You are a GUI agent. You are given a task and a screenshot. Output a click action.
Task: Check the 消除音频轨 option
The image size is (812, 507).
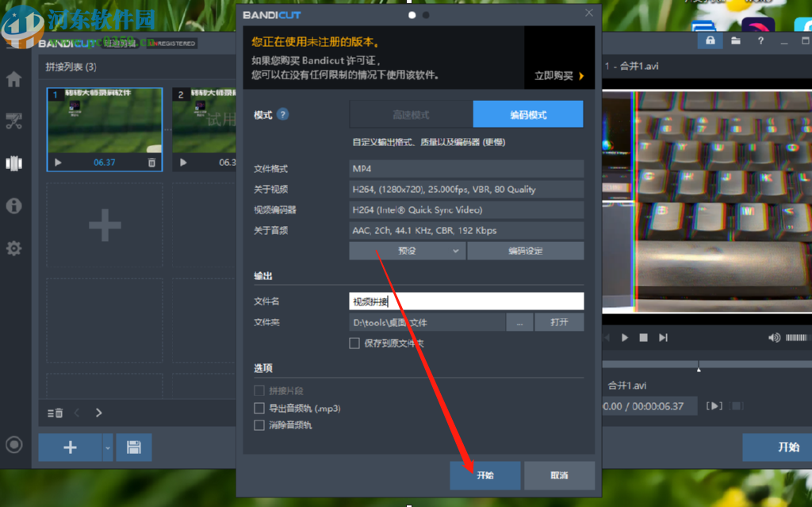pos(259,424)
